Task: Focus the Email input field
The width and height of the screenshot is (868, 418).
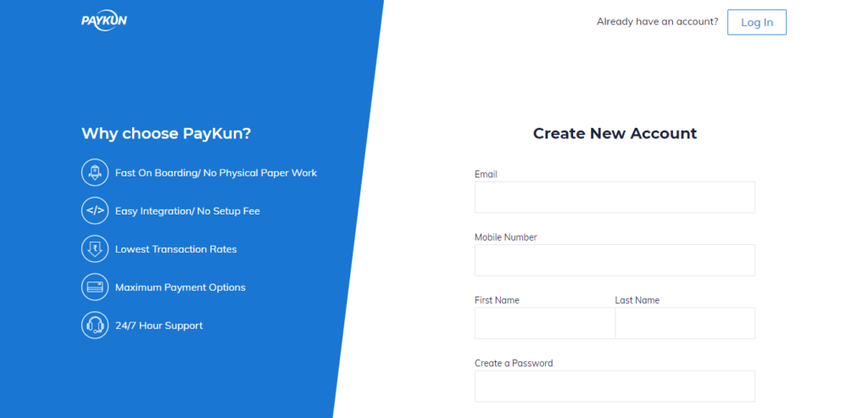Action: point(615,197)
